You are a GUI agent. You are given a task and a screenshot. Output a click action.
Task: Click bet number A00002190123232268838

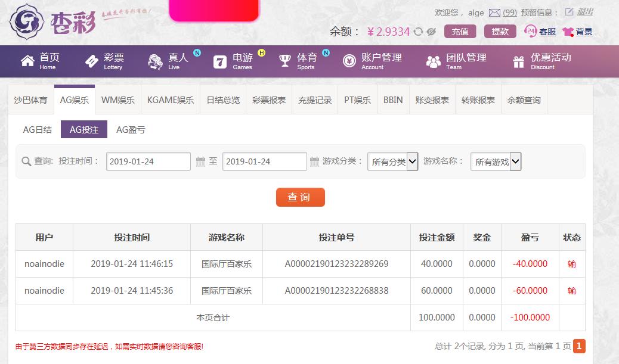[336, 291]
